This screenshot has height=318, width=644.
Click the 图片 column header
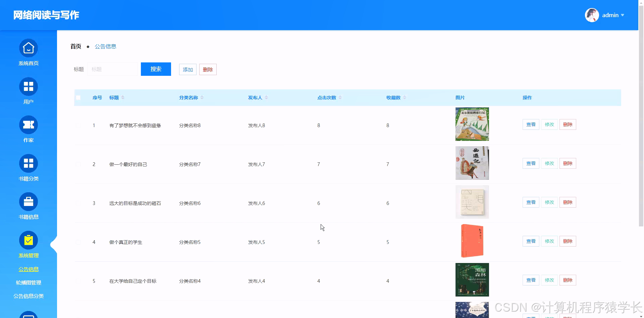click(x=460, y=98)
